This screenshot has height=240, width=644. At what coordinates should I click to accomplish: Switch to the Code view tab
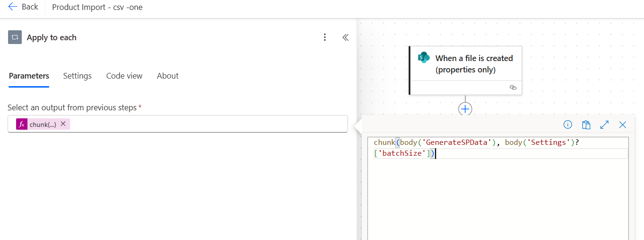pos(124,76)
